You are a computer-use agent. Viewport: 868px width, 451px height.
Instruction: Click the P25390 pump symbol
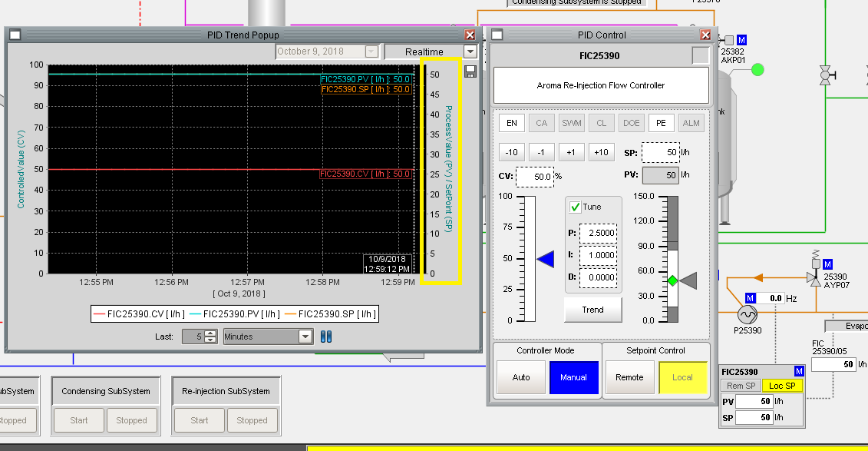click(747, 314)
